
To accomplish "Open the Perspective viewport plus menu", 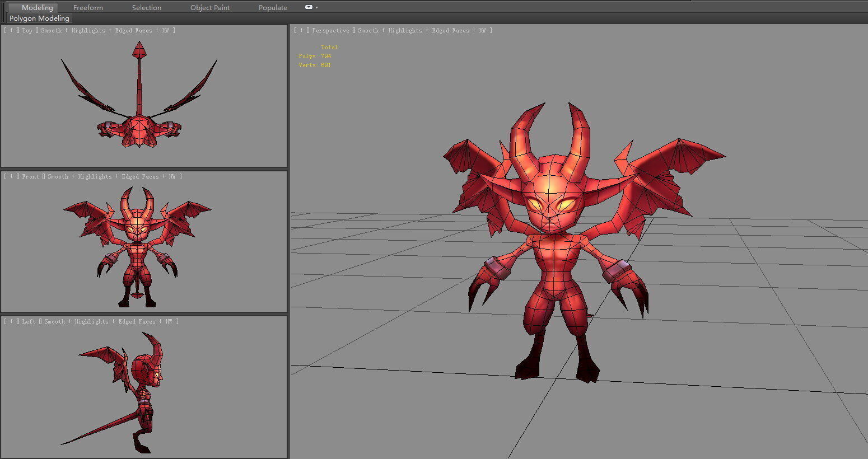I will coord(302,31).
